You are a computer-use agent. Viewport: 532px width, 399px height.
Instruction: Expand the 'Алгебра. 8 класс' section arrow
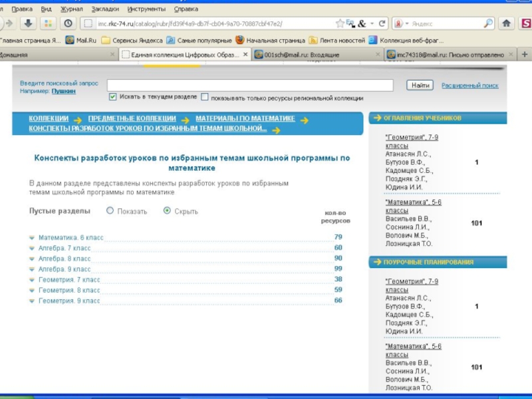(x=32, y=259)
